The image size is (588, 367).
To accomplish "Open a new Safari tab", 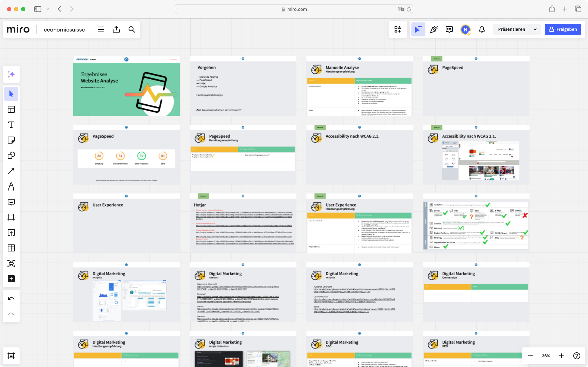I will [565, 9].
